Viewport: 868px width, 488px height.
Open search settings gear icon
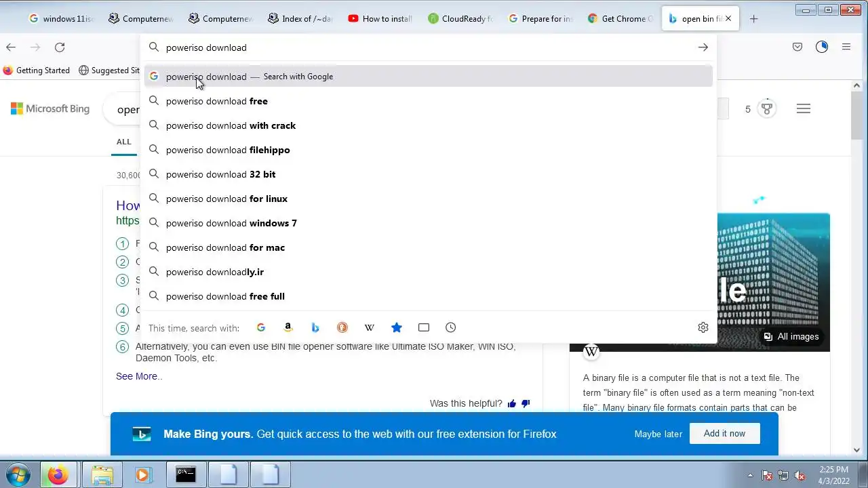click(703, 327)
